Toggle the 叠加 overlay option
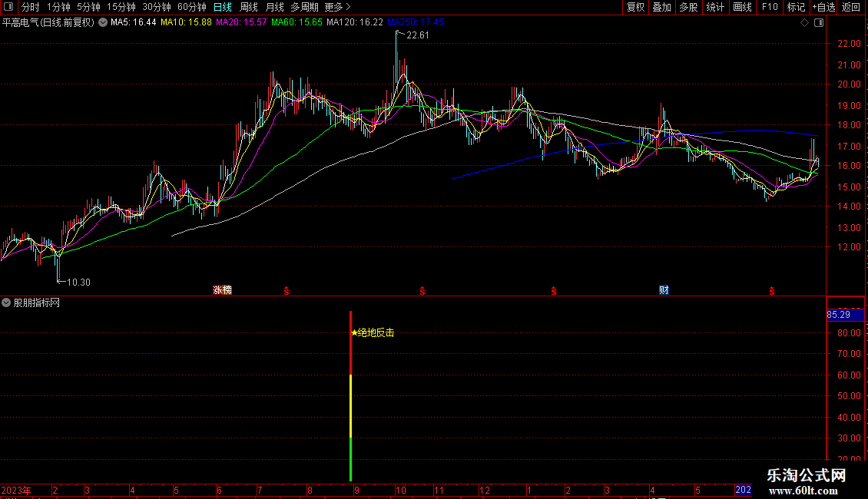868x499 pixels. click(x=661, y=7)
